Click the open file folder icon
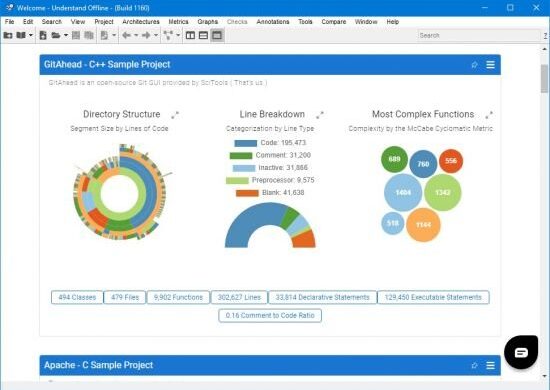 coord(56,35)
